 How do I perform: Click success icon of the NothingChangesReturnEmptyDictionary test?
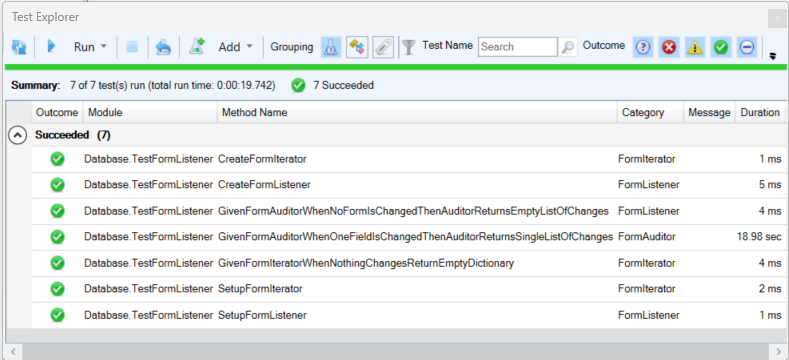(x=57, y=263)
